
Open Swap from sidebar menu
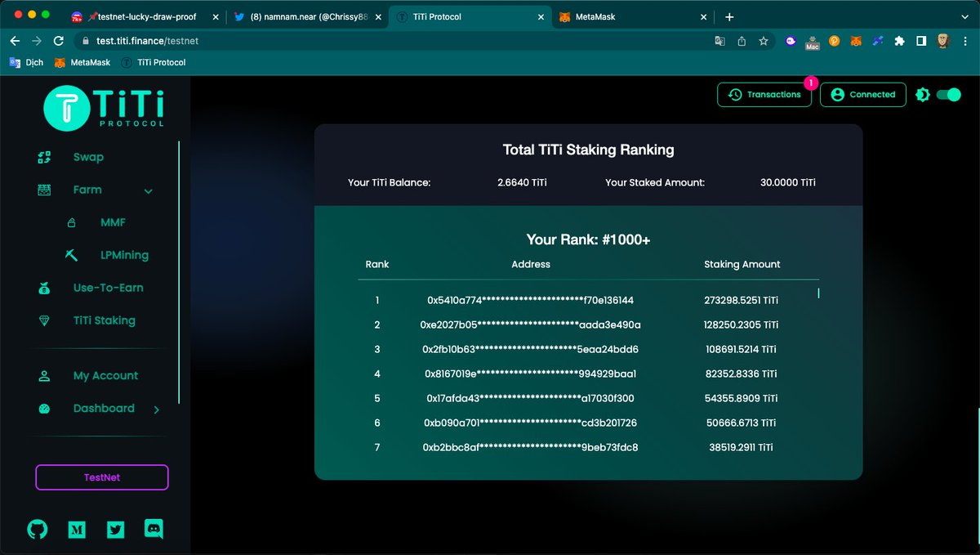(88, 157)
